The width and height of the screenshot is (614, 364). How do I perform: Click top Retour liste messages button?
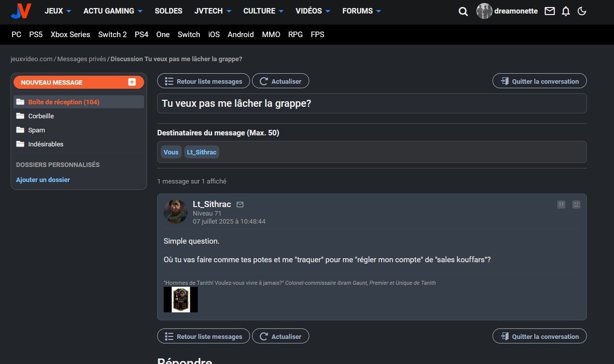pyautogui.click(x=203, y=81)
